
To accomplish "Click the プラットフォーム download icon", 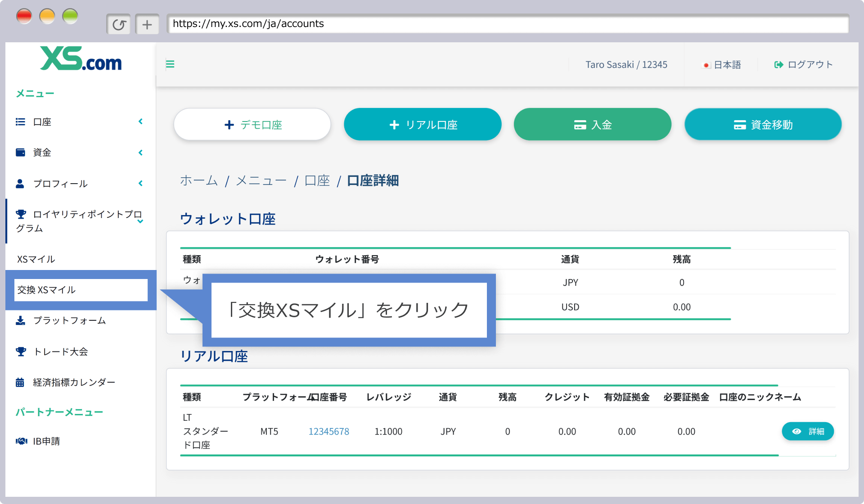I will [x=20, y=320].
